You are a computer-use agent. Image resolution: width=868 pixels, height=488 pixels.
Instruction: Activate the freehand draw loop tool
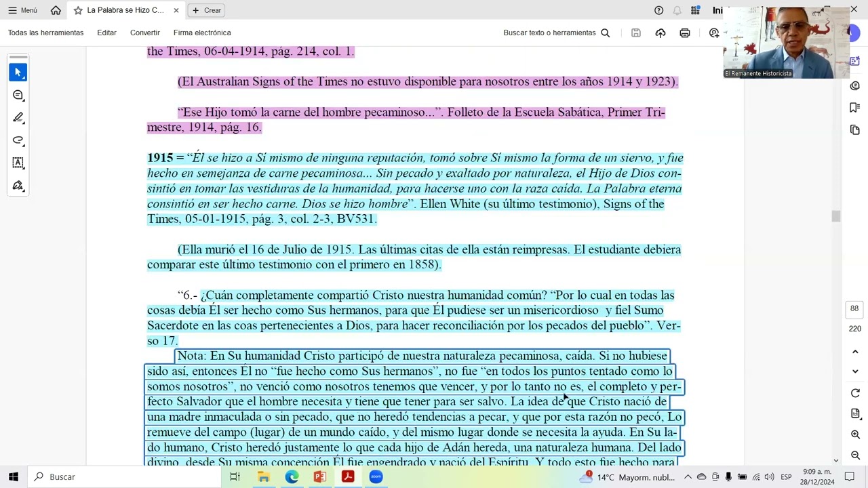tap(18, 140)
